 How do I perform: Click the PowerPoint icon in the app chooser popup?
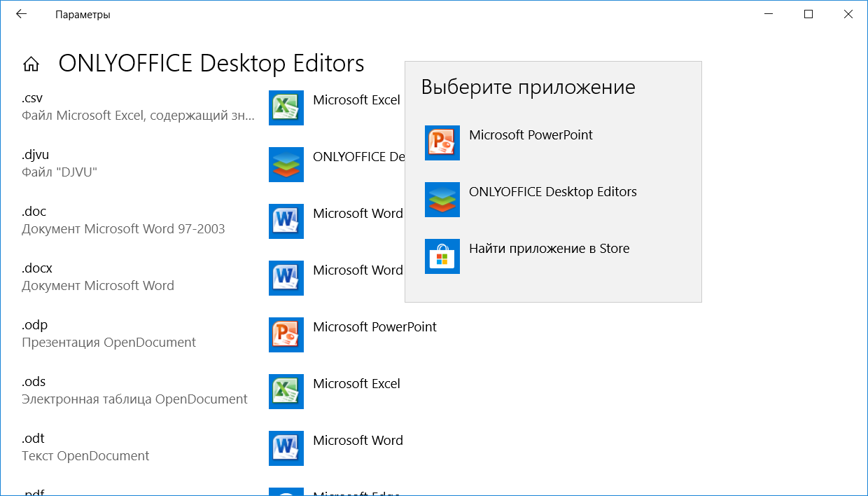tap(442, 143)
